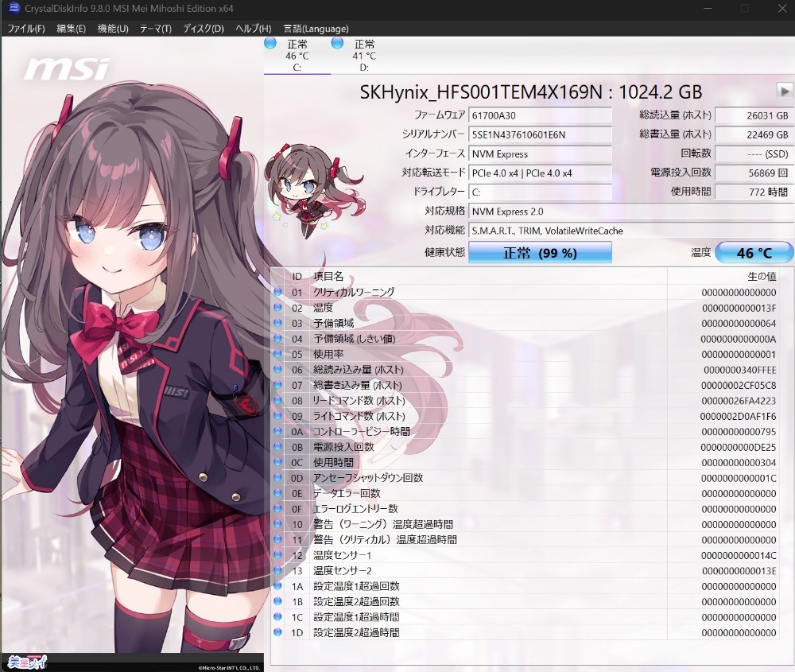Click the status orb of row 03 予備領域
The image size is (795, 672).
[277, 323]
